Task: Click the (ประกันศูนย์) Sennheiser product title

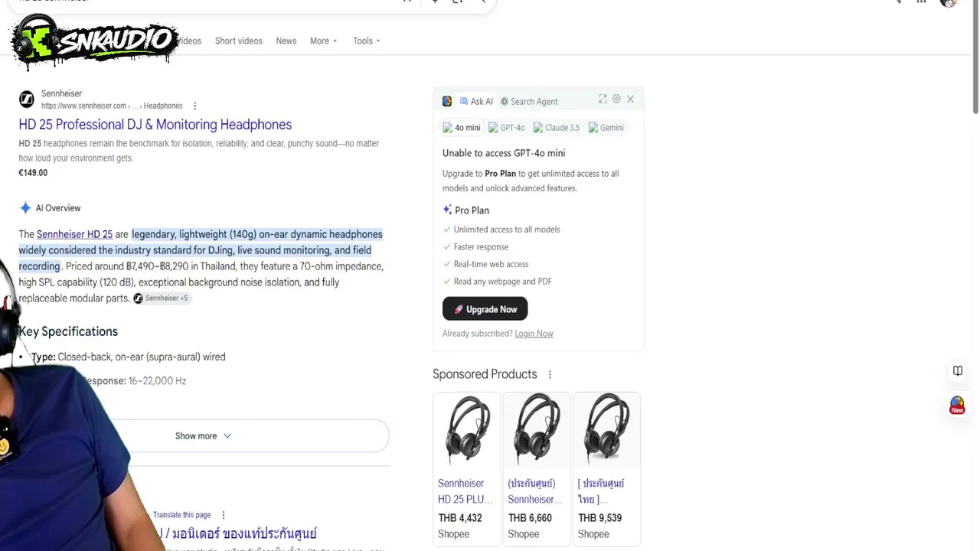Action: pos(535,491)
